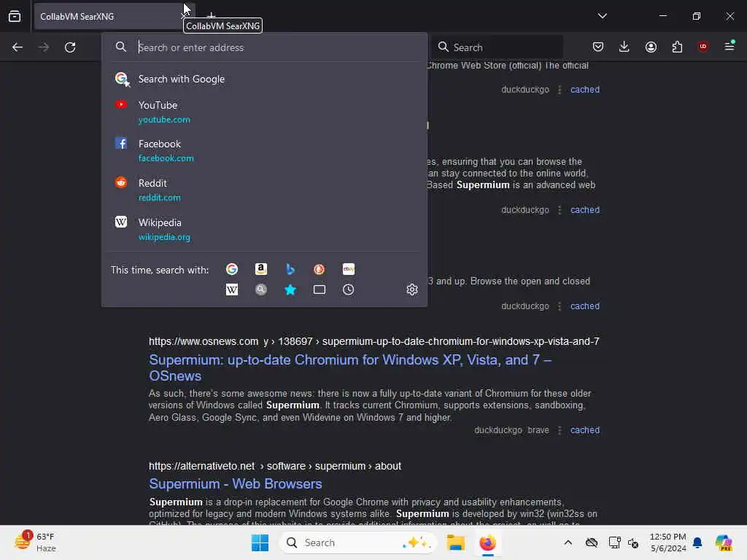Open Firefox View icon in tab strip
This screenshot has height=560, width=747.
click(x=15, y=16)
